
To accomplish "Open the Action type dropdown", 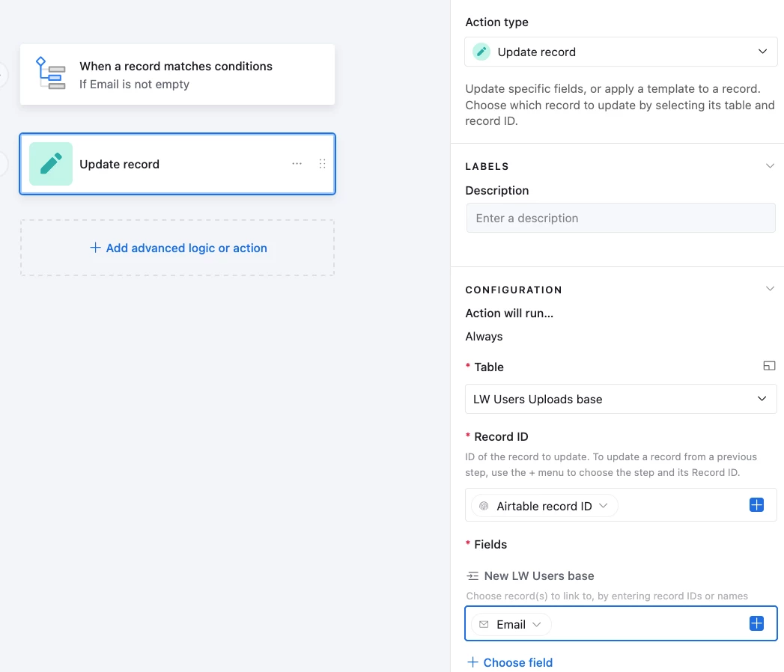I will [x=621, y=52].
